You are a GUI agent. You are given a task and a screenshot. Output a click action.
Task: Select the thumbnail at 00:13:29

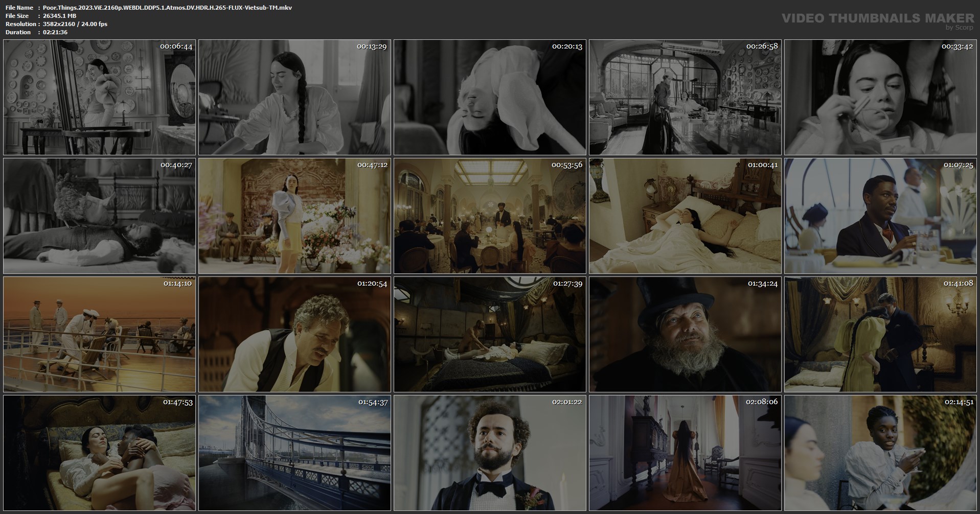point(295,97)
